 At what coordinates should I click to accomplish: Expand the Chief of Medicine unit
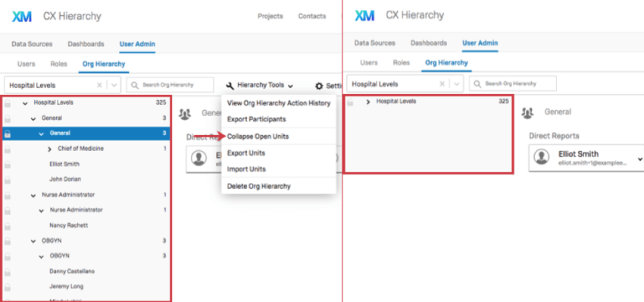(50, 149)
